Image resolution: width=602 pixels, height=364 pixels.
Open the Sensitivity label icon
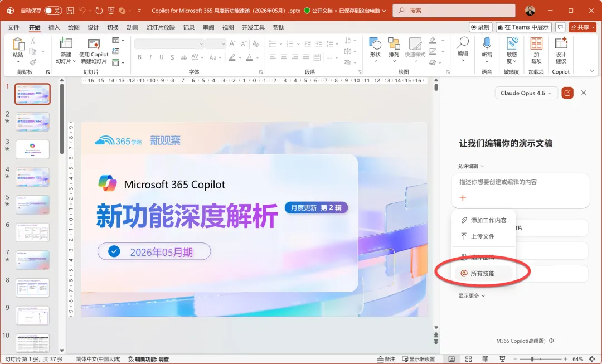click(x=511, y=43)
